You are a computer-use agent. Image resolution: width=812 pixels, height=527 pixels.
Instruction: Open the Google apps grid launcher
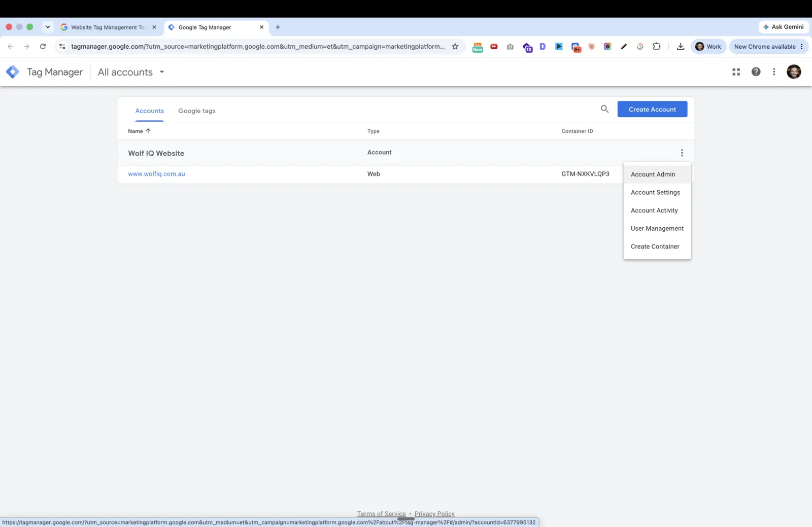click(736, 72)
